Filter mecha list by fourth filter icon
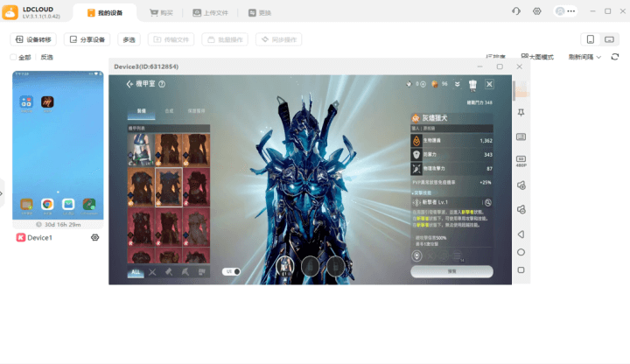The height and width of the screenshot is (364, 630). pyautogui.click(x=185, y=272)
